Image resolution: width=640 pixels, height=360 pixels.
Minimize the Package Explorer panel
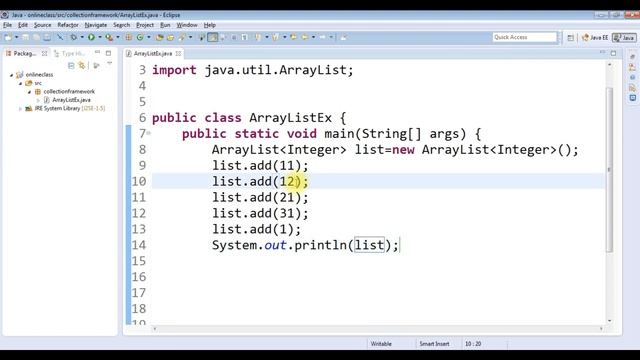pos(98,53)
